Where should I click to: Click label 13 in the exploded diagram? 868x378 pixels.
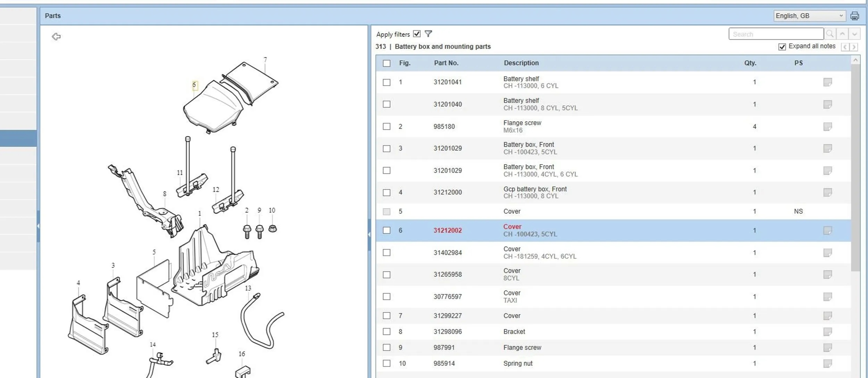(248, 288)
